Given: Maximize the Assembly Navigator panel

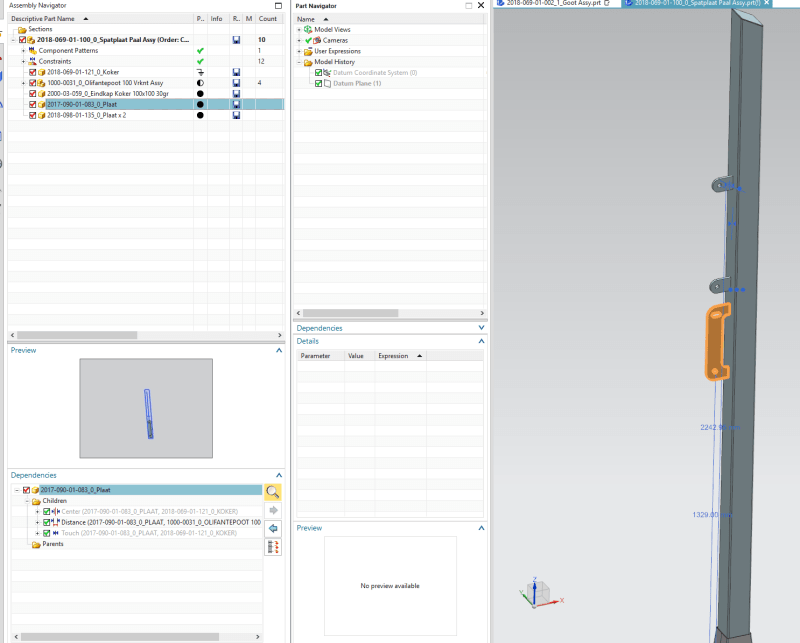Looking at the screenshot, I should pos(278,6).
